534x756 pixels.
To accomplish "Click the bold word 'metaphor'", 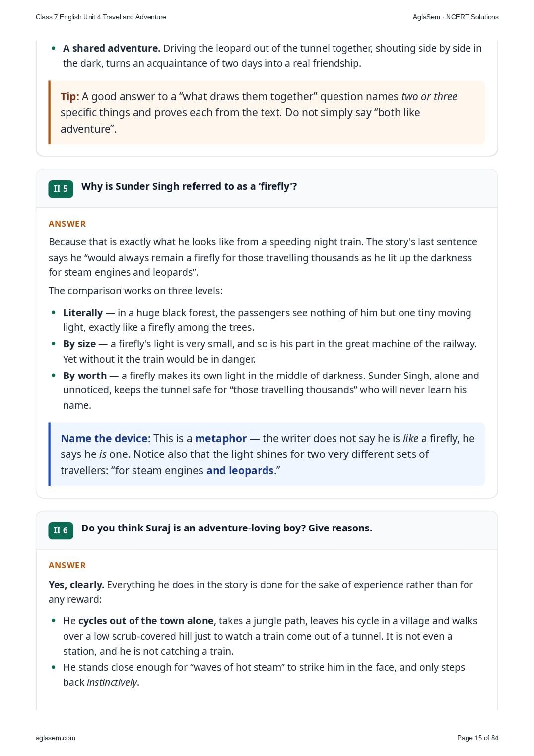I will pos(221,438).
